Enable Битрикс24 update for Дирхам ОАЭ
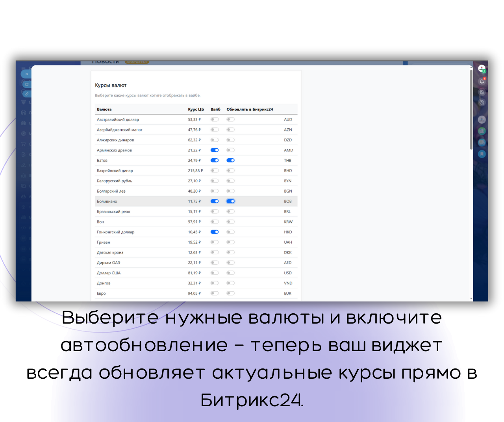Screen dimensions: 504x422 tap(231, 263)
